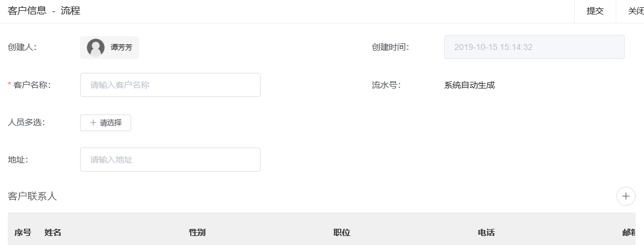The width and height of the screenshot is (644, 245).
Task: Click the 系统自动生成 serial number text
Action: [x=469, y=85]
